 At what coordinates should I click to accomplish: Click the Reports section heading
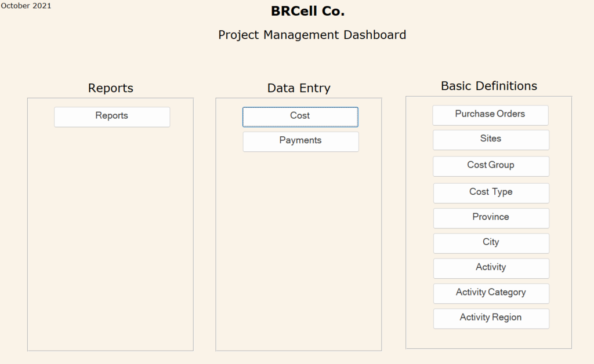[x=110, y=88]
